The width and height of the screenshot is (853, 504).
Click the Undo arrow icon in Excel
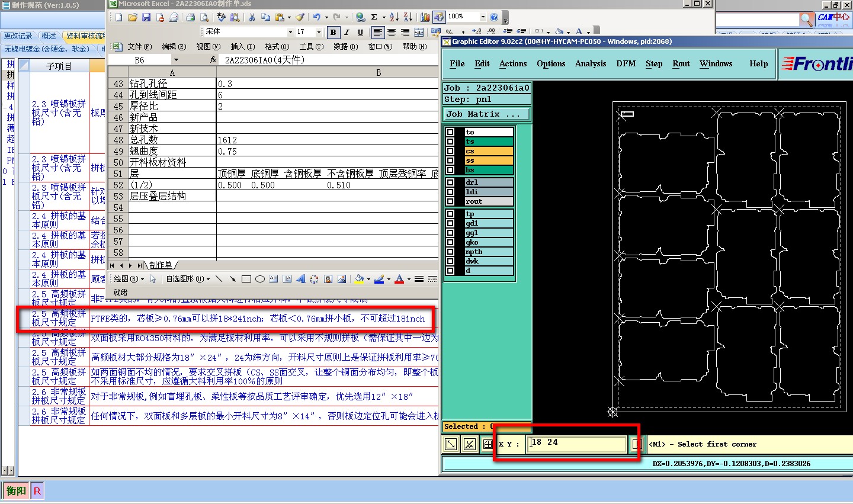tap(317, 18)
